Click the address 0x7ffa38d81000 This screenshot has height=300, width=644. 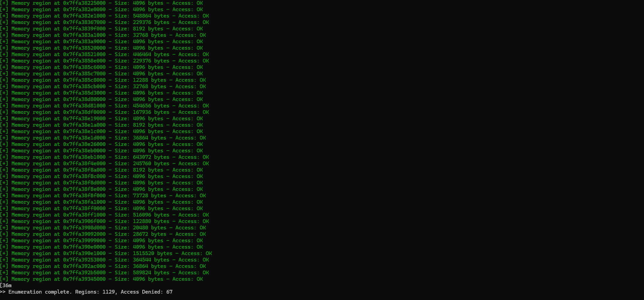(84, 106)
